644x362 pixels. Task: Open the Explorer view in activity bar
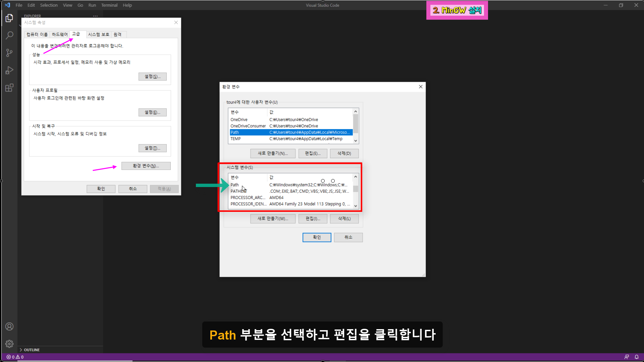point(9,18)
